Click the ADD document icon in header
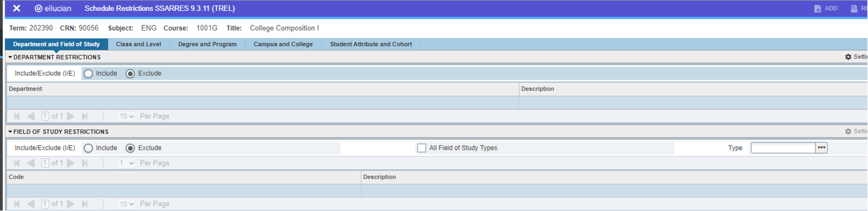The height and width of the screenshot is (211, 868). pyautogui.click(x=817, y=9)
